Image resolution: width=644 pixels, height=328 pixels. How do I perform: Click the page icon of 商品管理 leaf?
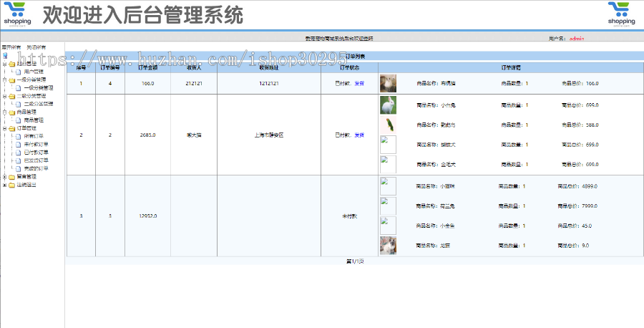(18, 120)
